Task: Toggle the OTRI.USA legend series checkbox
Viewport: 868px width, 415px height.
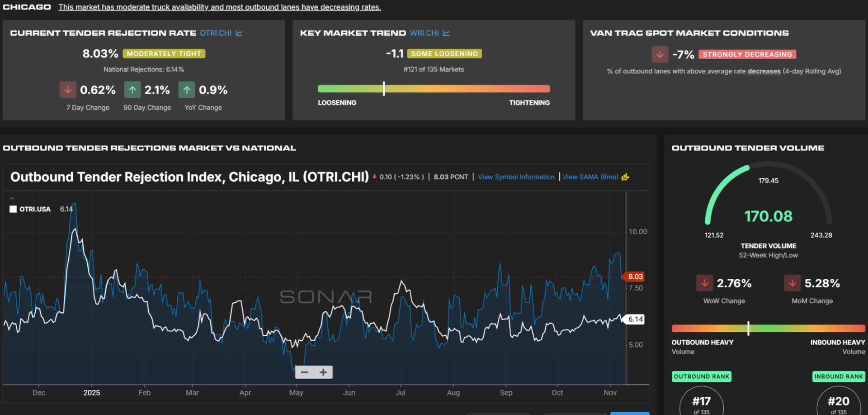Action: [13, 209]
